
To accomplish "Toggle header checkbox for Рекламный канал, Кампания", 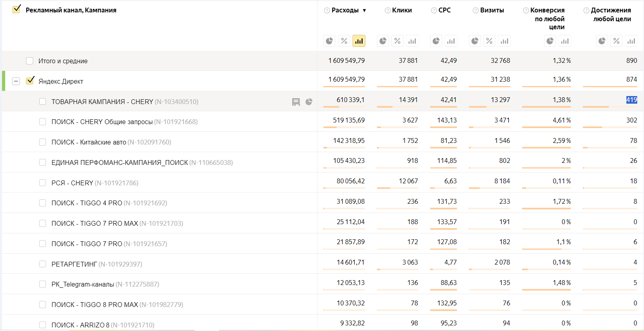I will point(16,9).
